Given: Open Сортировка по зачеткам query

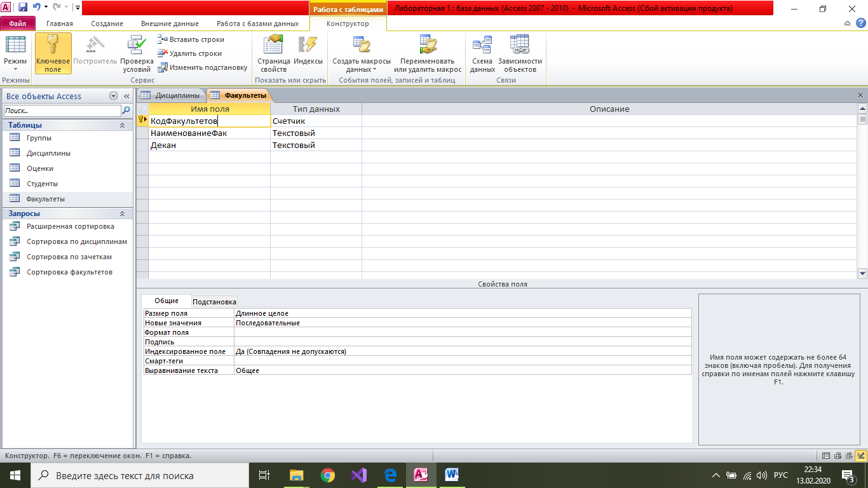Looking at the screenshot, I should (67, 257).
